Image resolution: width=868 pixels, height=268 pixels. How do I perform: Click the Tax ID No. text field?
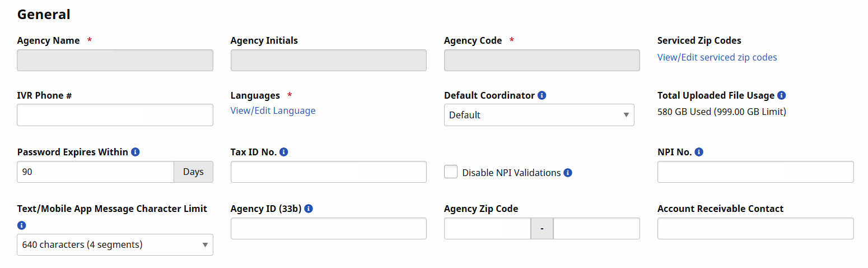click(328, 172)
